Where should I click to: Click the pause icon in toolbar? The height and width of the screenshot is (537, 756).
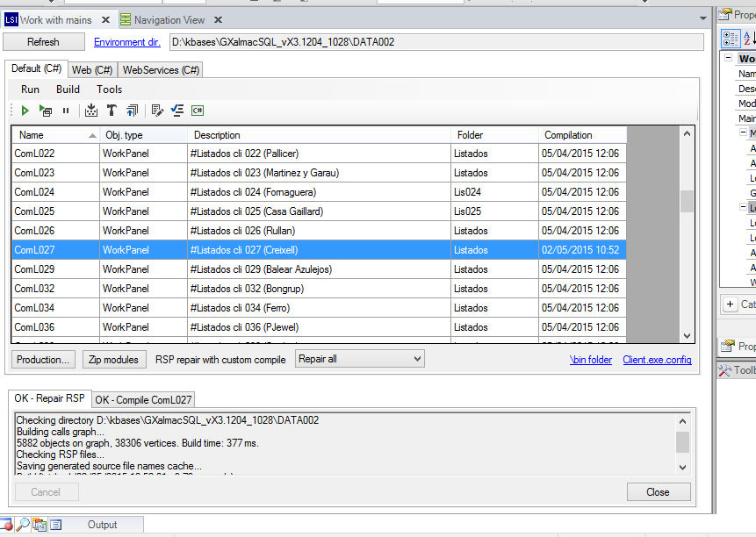point(66,111)
